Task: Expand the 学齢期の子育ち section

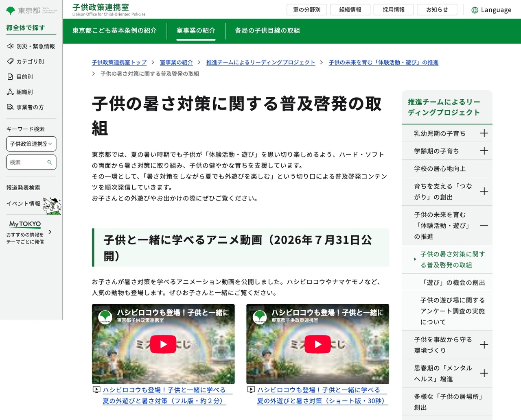Action: point(484,151)
